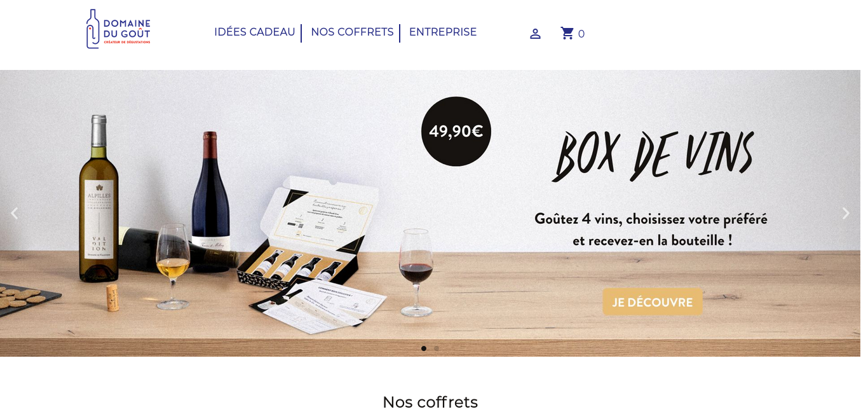Advance to next carousel slide arrow
The image size is (868, 414).
tap(846, 214)
